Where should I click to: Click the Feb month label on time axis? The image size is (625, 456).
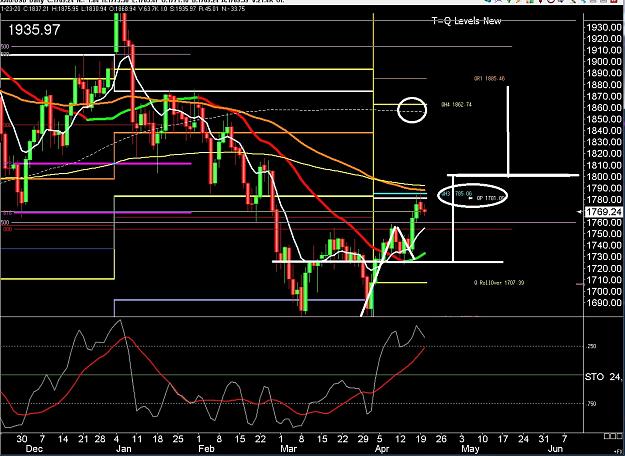click(x=206, y=449)
